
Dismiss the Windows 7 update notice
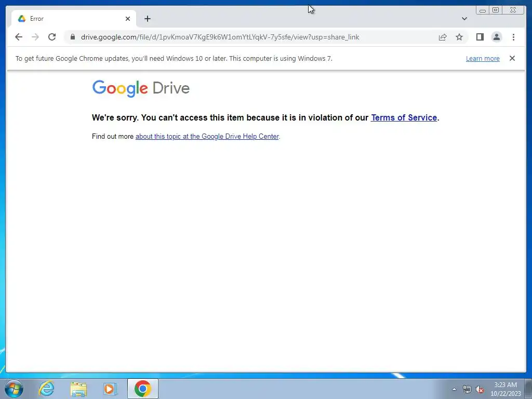[x=512, y=58]
